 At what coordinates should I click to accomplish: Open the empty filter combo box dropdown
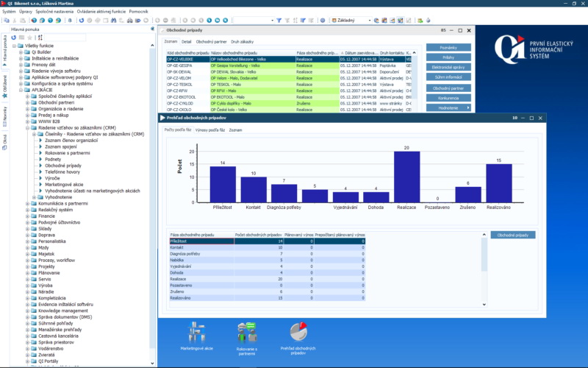click(272, 21)
